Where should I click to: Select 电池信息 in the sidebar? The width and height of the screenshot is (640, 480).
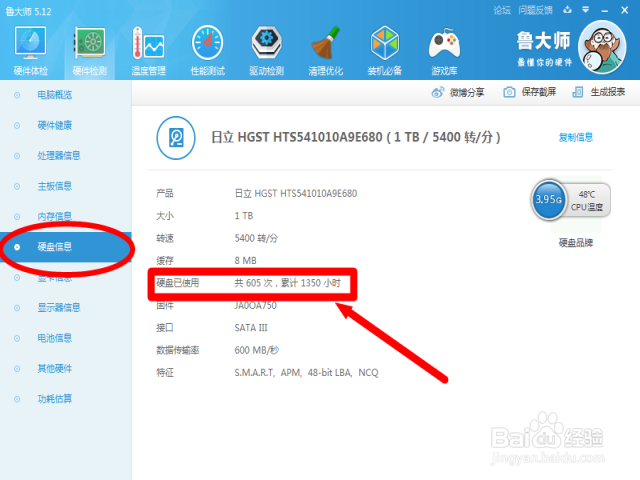[x=55, y=338]
